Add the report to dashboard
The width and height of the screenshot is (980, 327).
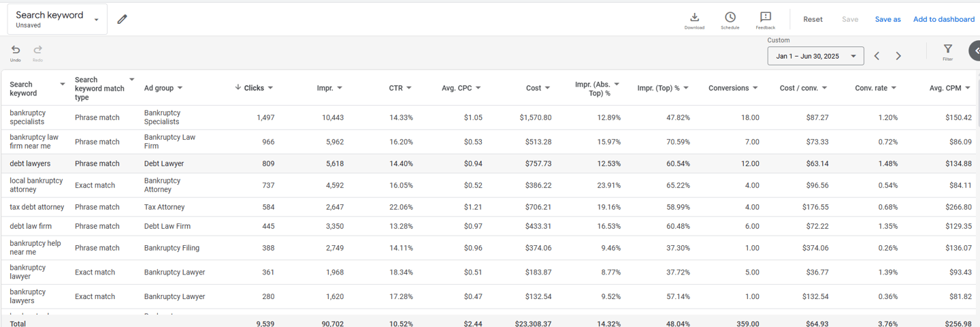point(943,19)
